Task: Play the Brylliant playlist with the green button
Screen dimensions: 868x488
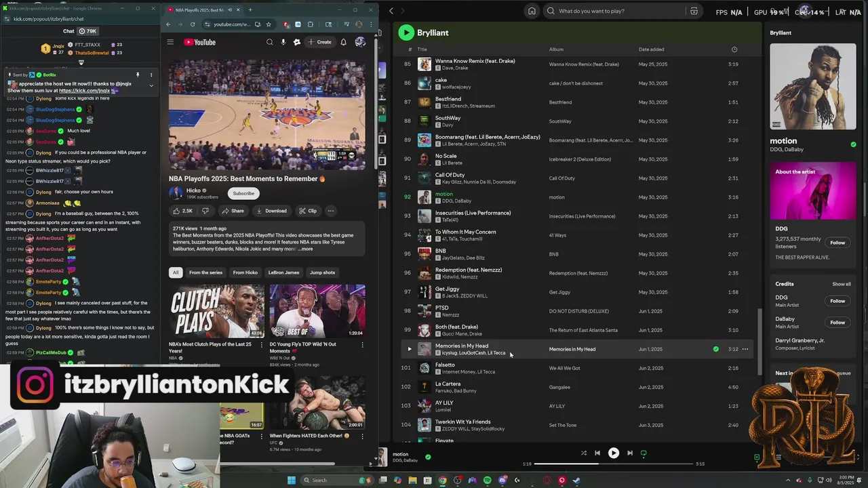Action: click(x=406, y=33)
